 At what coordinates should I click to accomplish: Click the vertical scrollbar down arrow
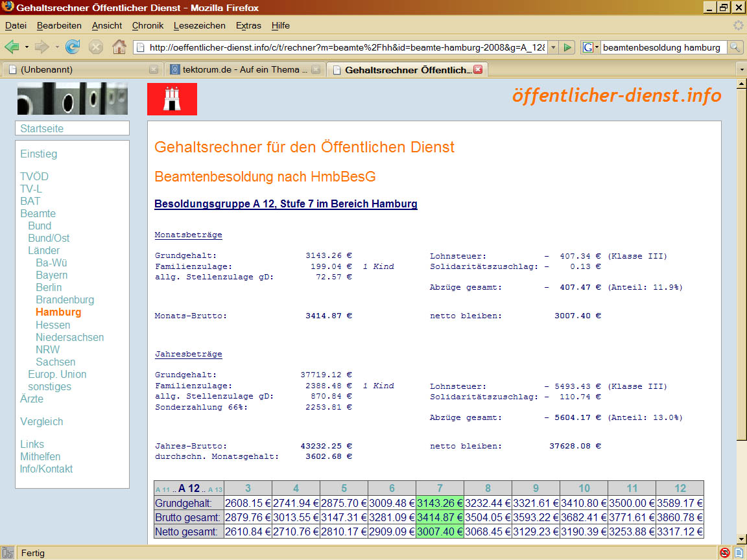pos(741,539)
